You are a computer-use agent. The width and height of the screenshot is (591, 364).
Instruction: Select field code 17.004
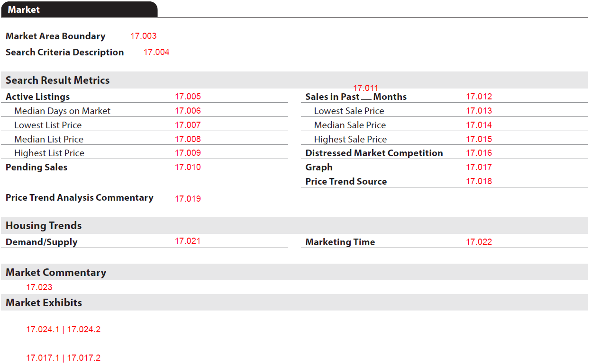click(x=156, y=52)
